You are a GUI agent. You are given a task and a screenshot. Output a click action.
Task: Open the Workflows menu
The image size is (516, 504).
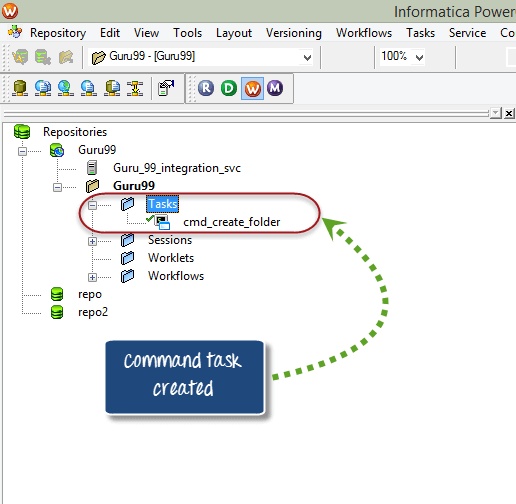364,33
